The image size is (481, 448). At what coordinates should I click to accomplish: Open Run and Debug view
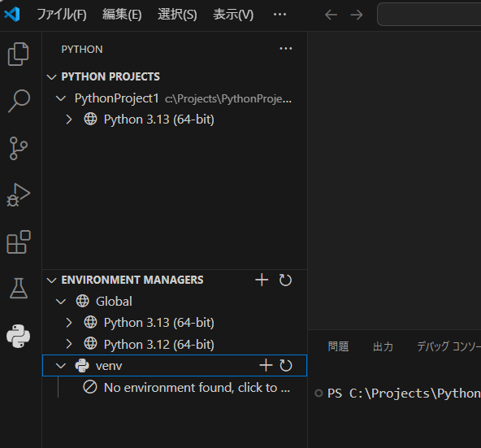[x=19, y=195]
